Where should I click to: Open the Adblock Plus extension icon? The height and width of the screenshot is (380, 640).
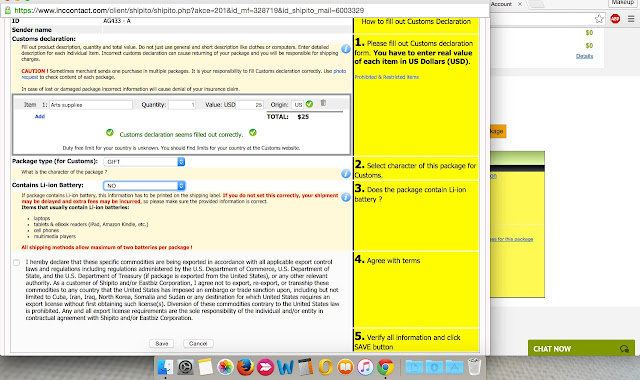(615, 19)
